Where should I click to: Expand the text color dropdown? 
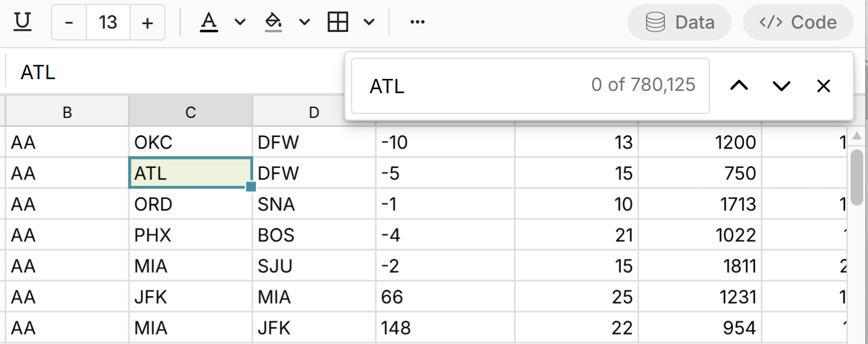(239, 22)
